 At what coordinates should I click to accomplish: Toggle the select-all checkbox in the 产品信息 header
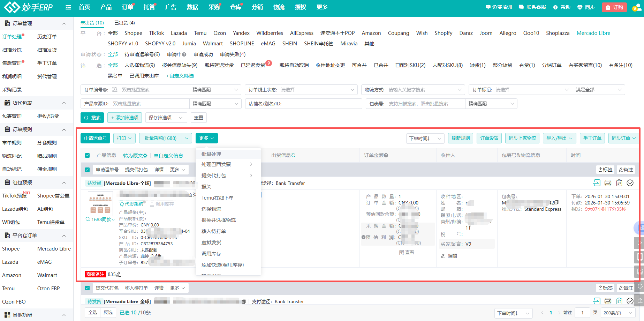(x=88, y=156)
